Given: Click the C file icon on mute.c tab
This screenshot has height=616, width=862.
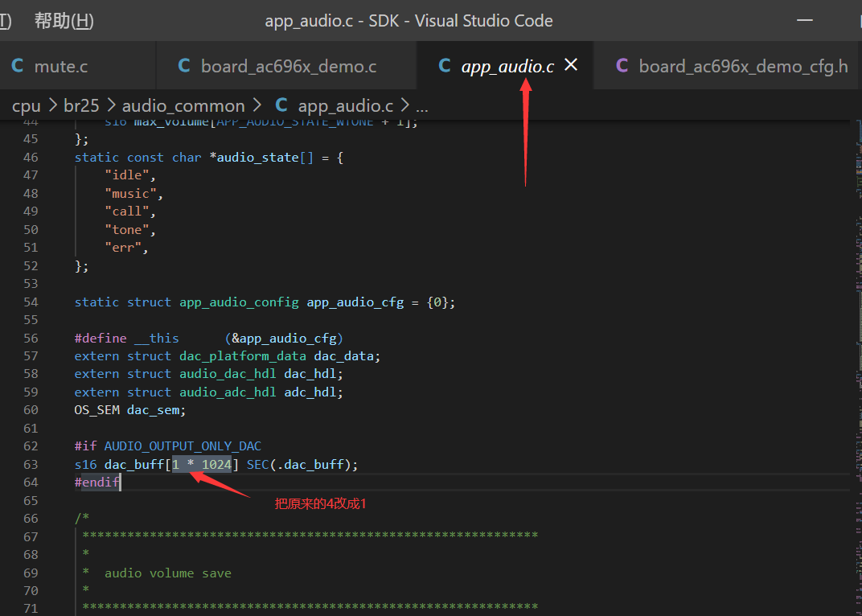Looking at the screenshot, I should click(18, 67).
